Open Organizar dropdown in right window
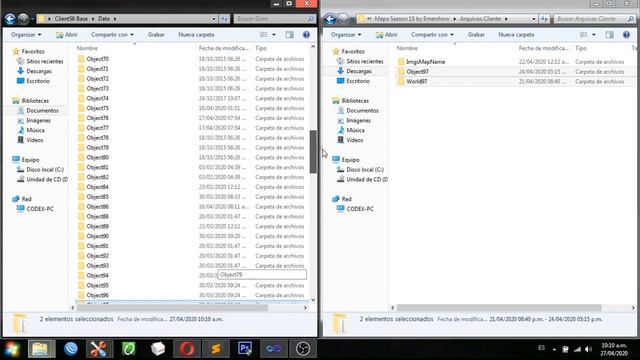The image size is (640, 360). [x=346, y=35]
